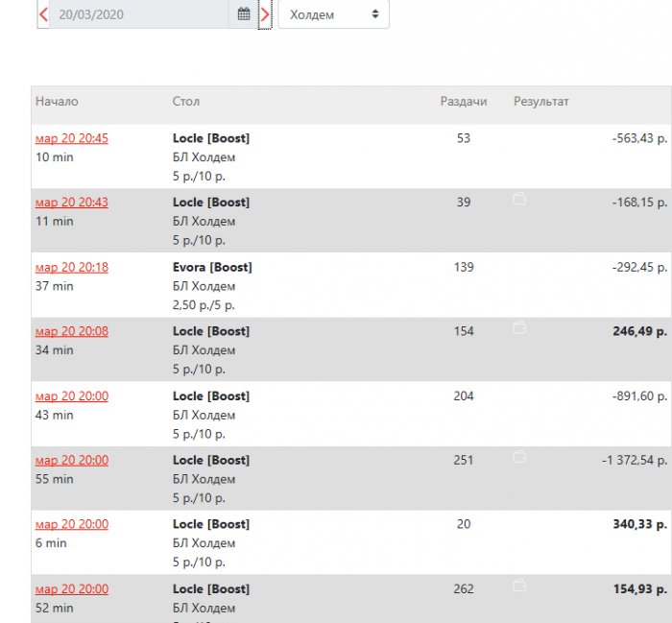This screenshot has width=672, height=623.
Task: Go to next day with right red arrow
Action: click(265, 14)
